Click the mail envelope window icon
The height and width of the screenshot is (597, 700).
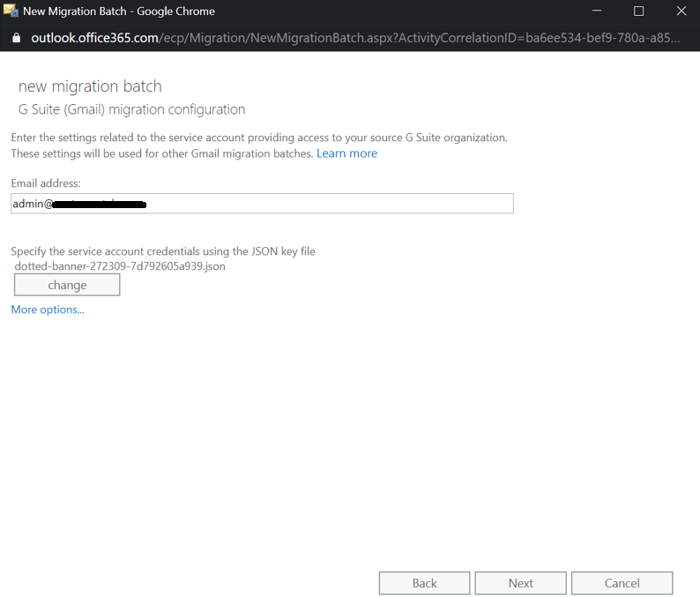(11, 11)
